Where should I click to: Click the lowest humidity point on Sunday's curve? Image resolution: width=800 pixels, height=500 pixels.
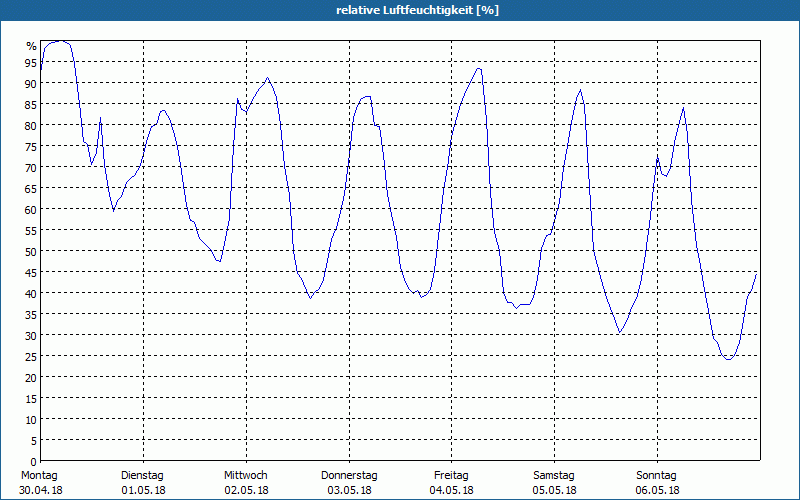[728, 358]
